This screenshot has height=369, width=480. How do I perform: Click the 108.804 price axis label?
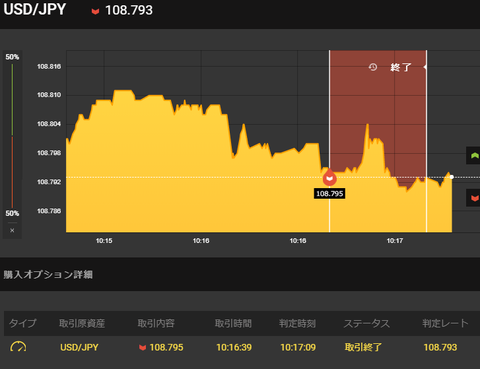click(x=49, y=124)
